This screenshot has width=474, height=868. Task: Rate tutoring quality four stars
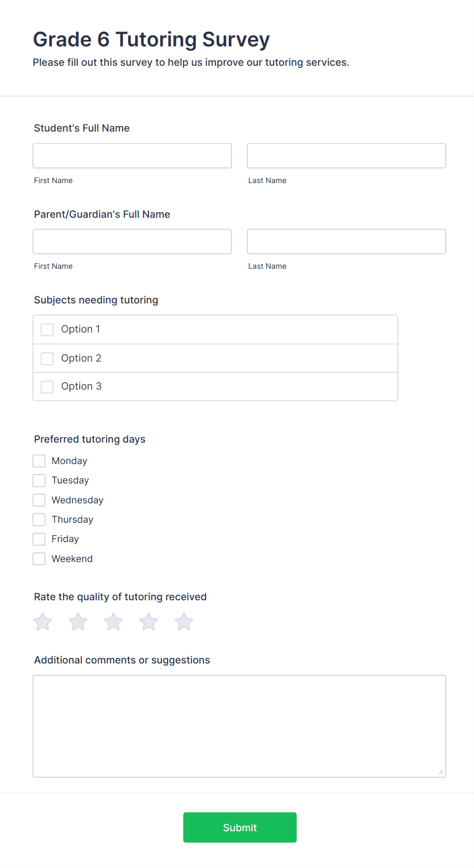(149, 622)
